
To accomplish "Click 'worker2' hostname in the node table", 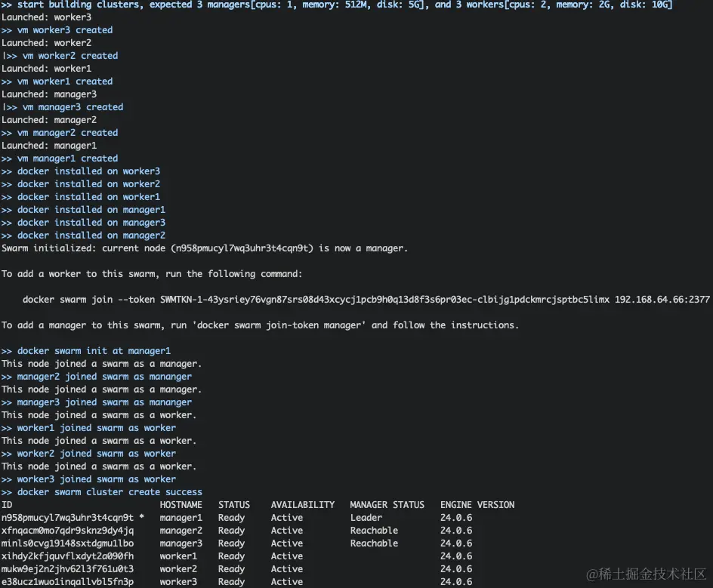I will [x=178, y=569].
